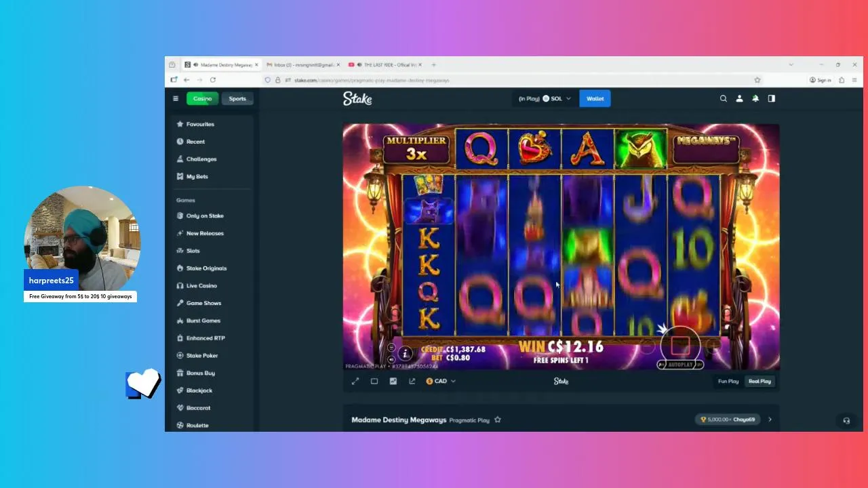Open live stats chart icon
This screenshot has height=488, width=868.
click(393, 381)
